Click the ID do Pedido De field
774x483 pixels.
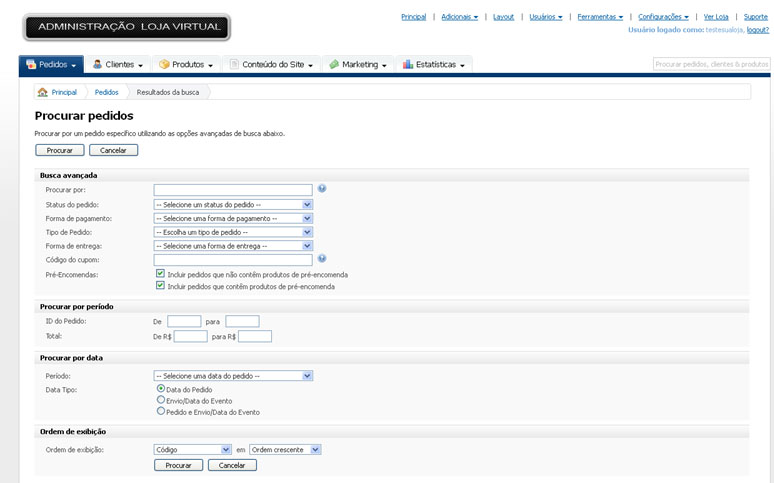pos(184,321)
